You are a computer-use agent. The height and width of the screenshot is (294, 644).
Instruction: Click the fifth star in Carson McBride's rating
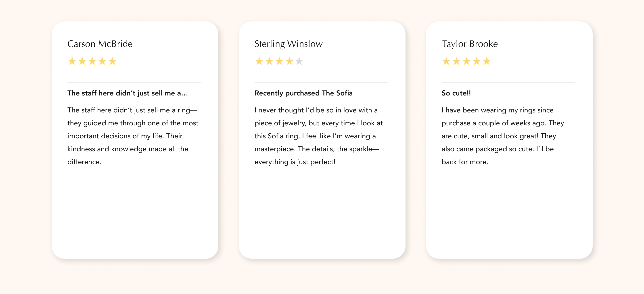[113, 61]
